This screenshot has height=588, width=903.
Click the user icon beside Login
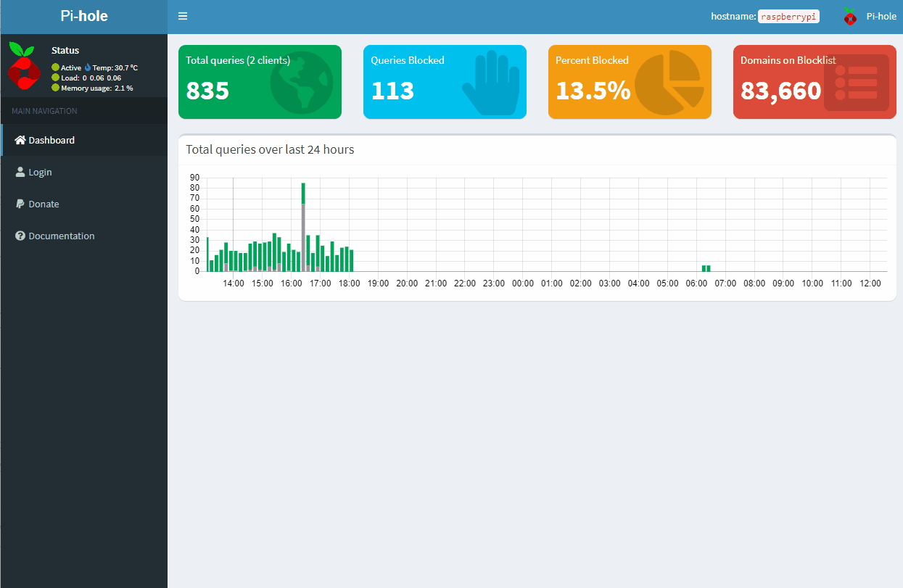tap(22, 172)
